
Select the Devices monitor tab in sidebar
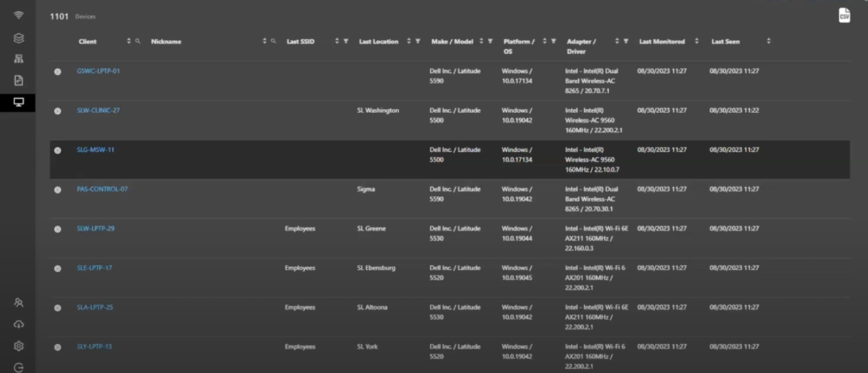tap(18, 102)
